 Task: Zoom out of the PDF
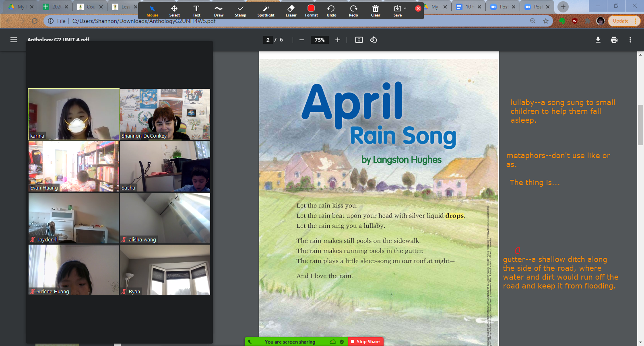(302, 40)
